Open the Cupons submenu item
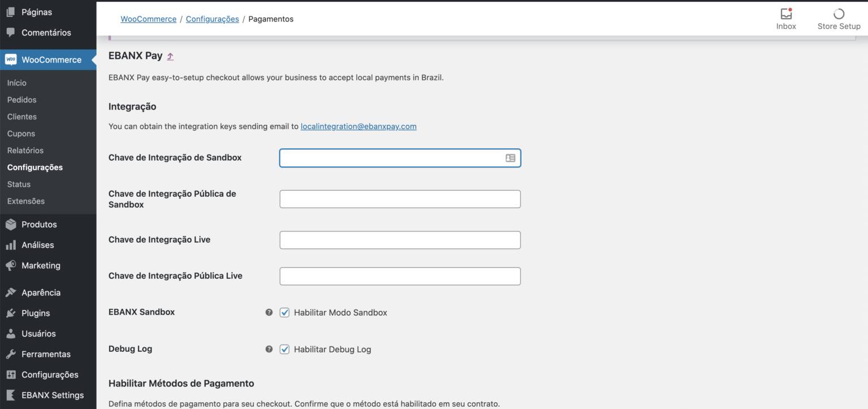This screenshot has width=868, height=409. 21,134
